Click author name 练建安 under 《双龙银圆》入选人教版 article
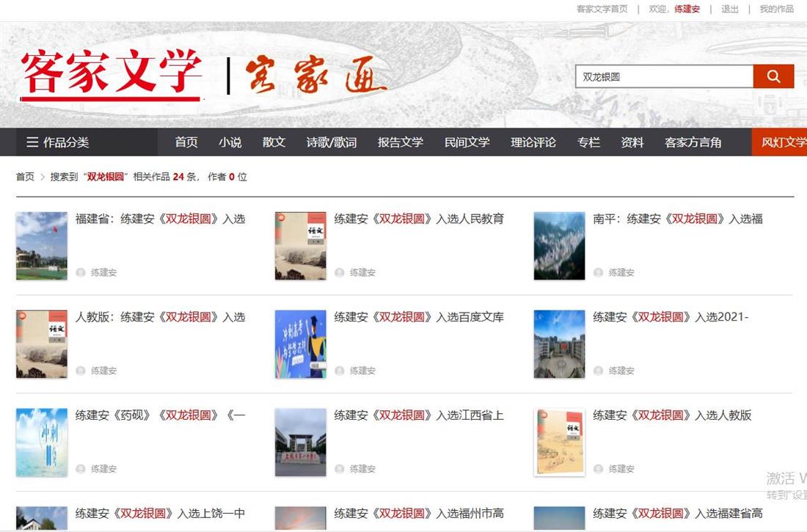 coord(621,469)
